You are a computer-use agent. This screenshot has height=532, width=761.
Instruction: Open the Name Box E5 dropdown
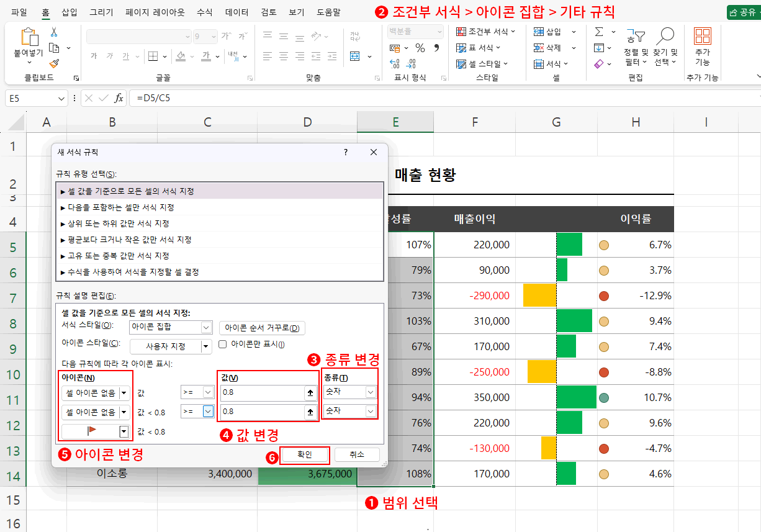61,99
